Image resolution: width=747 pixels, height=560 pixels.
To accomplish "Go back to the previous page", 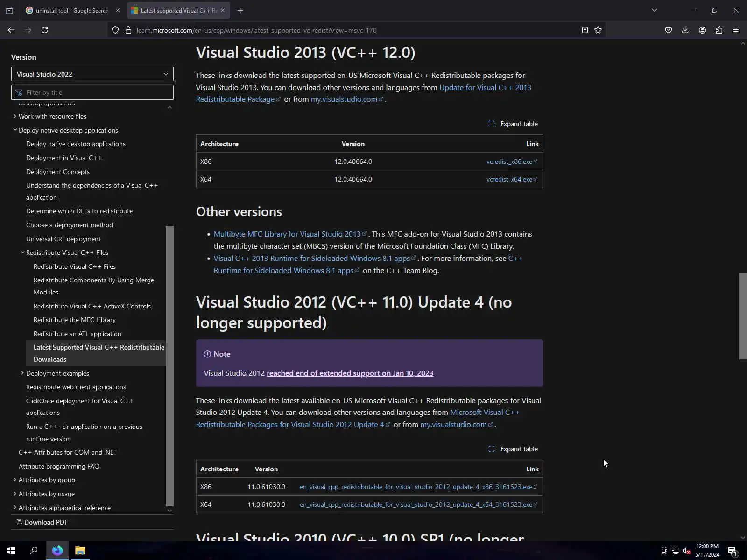I will (x=11, y=30).
